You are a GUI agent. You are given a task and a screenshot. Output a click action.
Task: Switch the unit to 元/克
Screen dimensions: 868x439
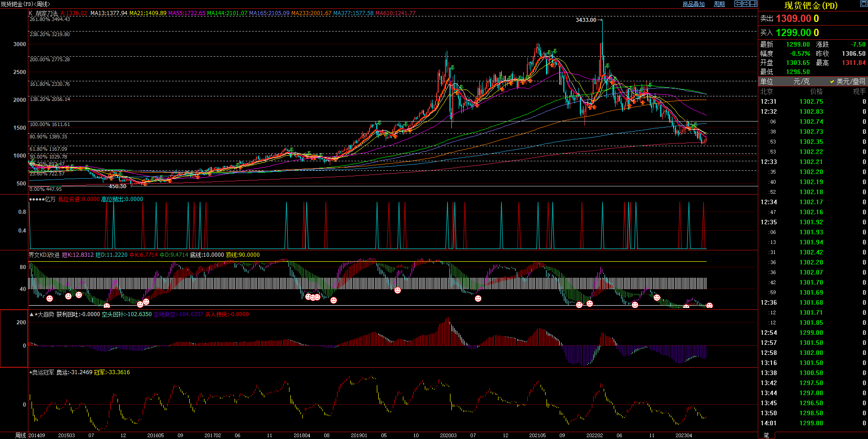801,81
